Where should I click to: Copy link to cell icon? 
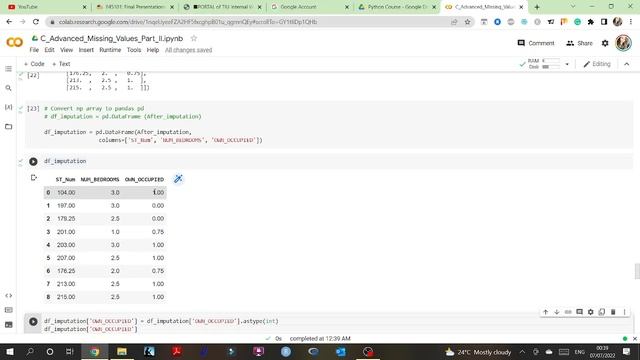pyautogui.click(x=568, y=312)
